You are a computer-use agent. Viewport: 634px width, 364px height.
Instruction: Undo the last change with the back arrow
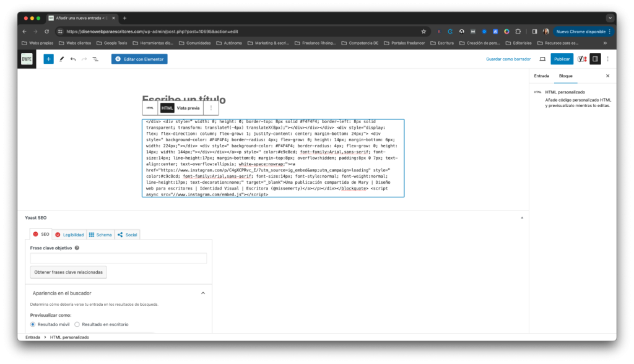pyautogui.click(x=73, y=59)
